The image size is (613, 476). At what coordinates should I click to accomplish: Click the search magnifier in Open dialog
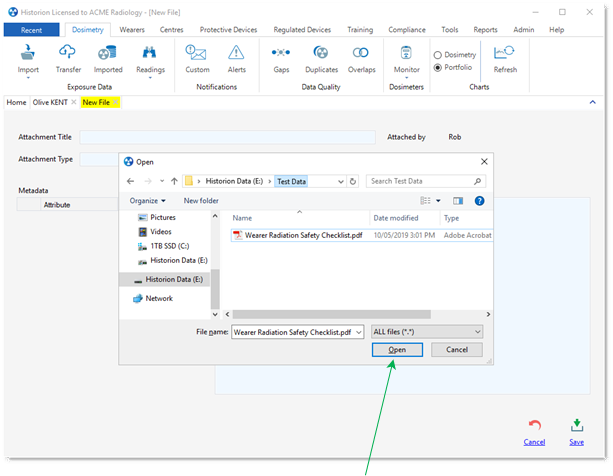(x=477, y=181)
